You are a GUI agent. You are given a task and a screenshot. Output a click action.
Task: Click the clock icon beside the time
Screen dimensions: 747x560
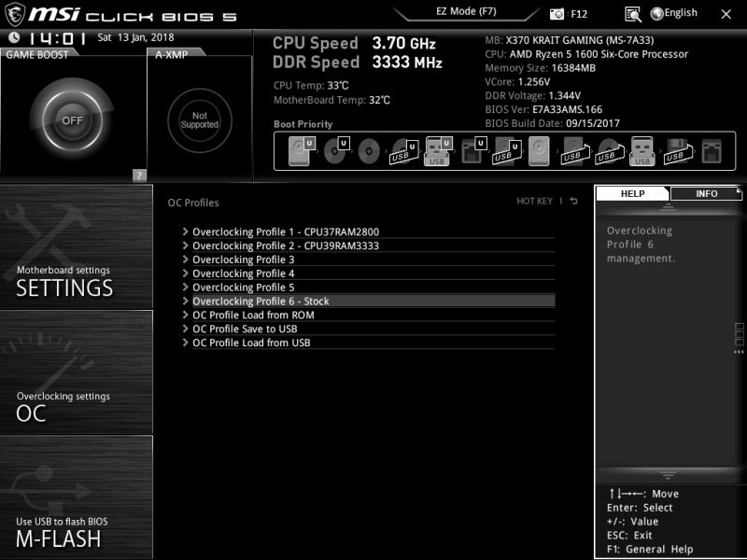[14, 37]
